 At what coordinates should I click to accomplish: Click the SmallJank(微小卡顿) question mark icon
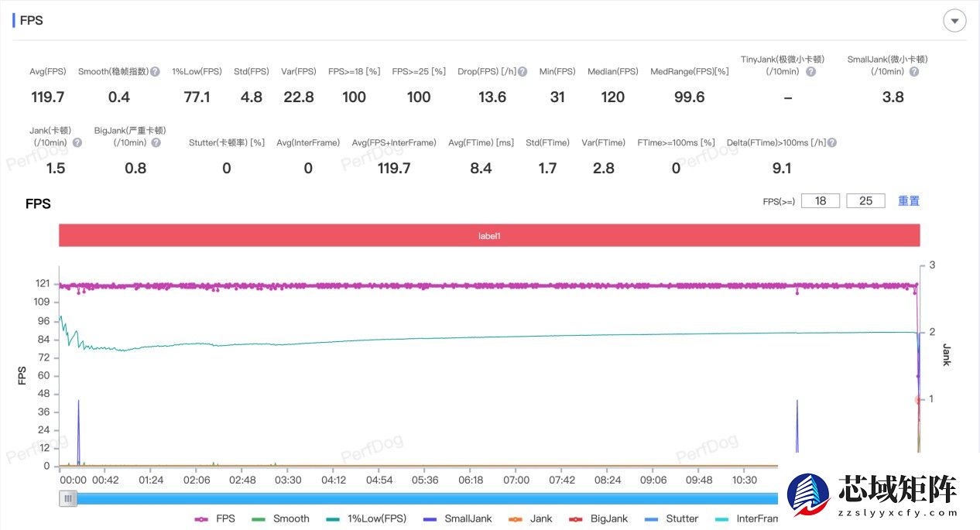(913, 72)
